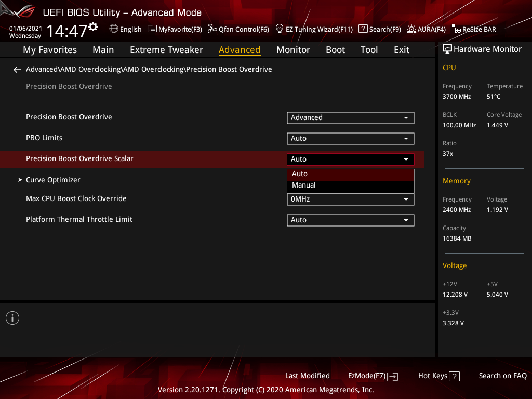Click Memory Voltage 1.192 V value
This screenshot has width=532, height=399.
497,210
